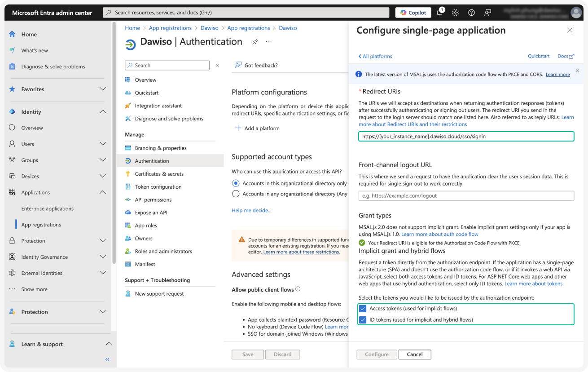Image resolution: width=588 pixels, height=372 pixels.
Task: Open the help question mark icon
Action: 471,13
